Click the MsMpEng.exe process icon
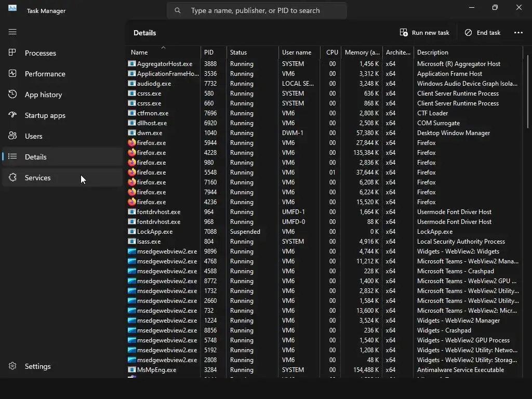532x399 pixels. 131,370
